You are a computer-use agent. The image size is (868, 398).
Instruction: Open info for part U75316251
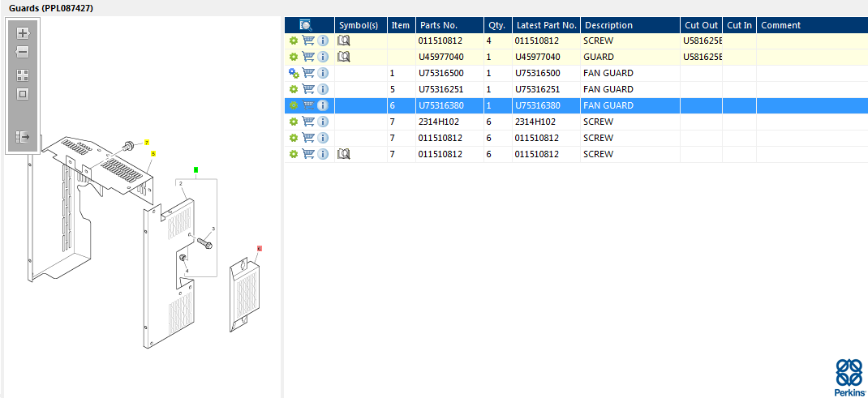pos(323,89)
